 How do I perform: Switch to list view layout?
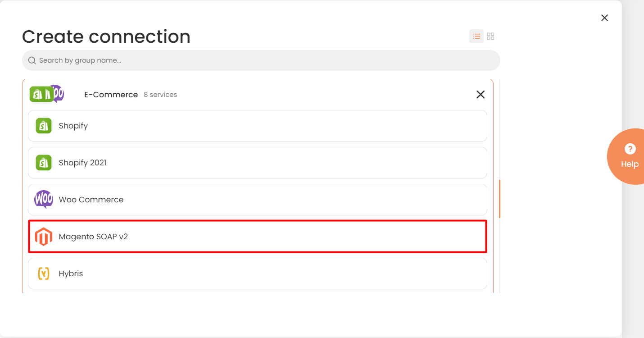(476, 37)
